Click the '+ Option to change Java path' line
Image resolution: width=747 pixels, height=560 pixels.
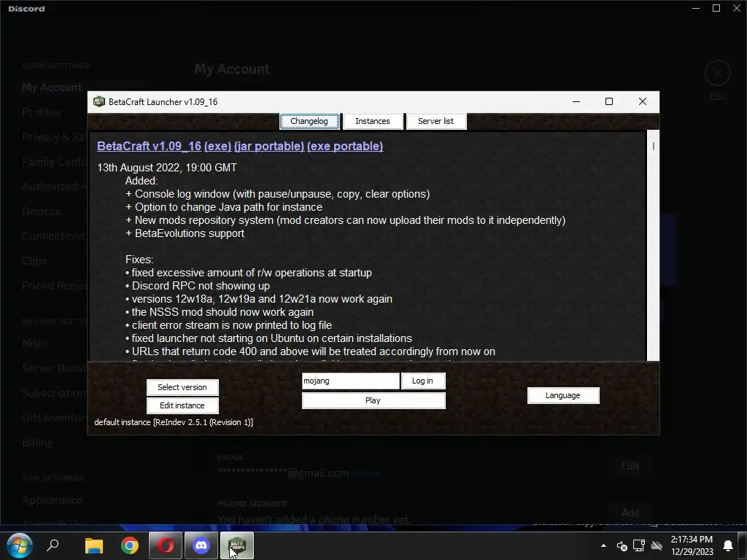[x=224, y=207]
